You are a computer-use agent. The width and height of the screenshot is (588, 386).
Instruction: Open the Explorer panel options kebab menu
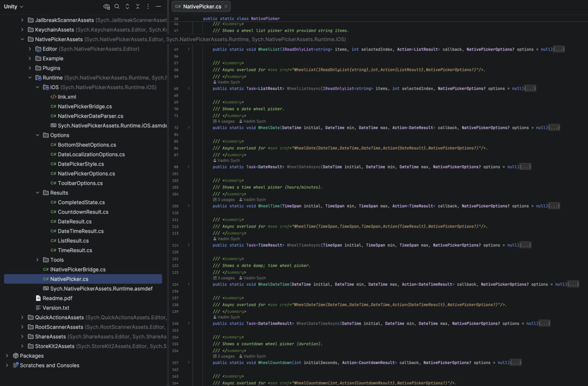tap(148, 7)
